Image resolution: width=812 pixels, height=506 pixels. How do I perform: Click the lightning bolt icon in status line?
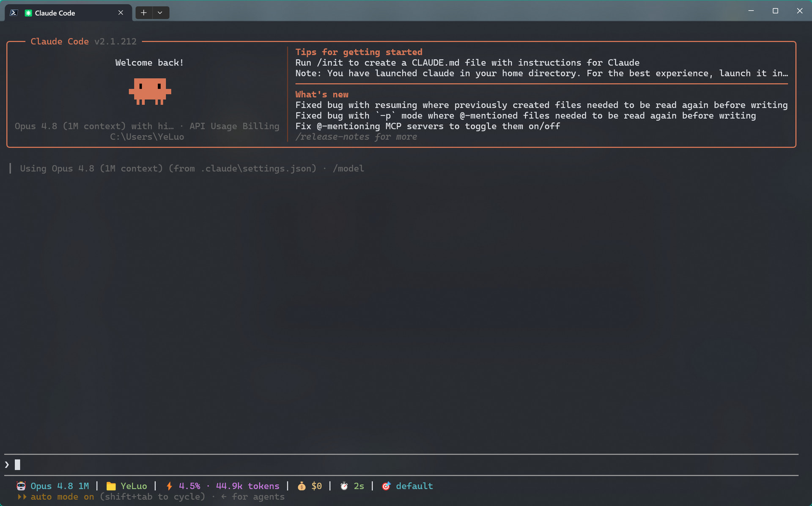pos(169,486)
